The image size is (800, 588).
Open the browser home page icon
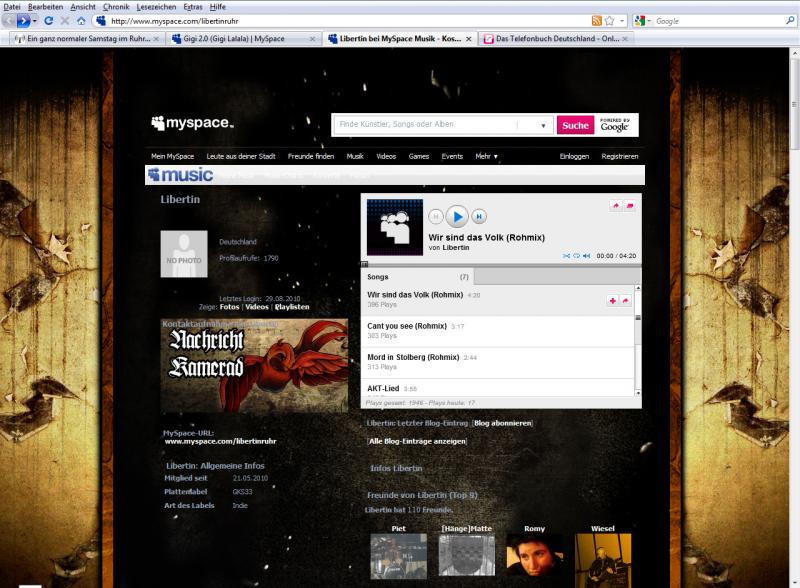click(x=81, y=21)
